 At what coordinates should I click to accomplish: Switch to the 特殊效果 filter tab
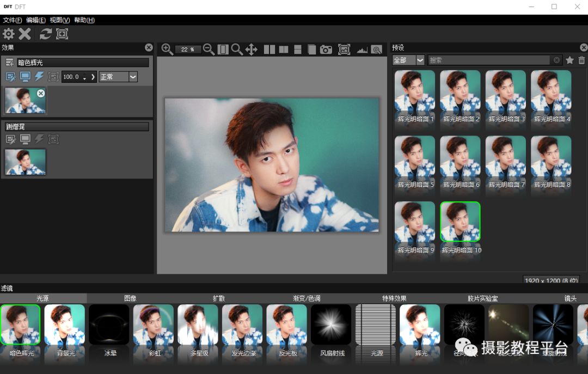click(394, 298)
